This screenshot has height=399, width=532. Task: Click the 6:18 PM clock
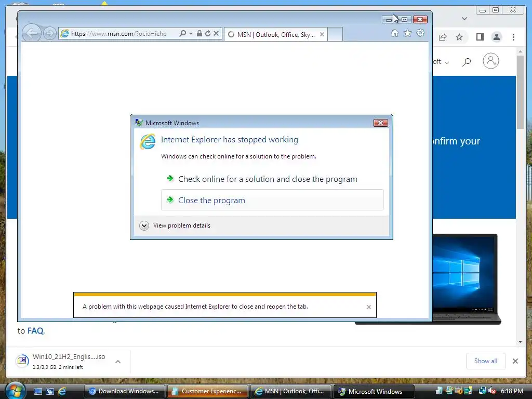pyautogui.click(x=512, y=391)
